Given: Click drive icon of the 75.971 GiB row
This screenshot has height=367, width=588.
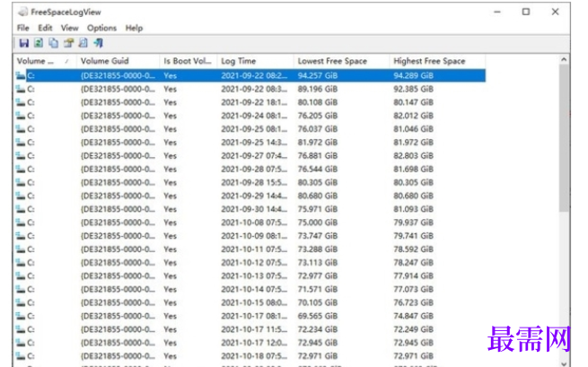Looking at the screenshot, I should pyautogui.click(x=21, y=209).
